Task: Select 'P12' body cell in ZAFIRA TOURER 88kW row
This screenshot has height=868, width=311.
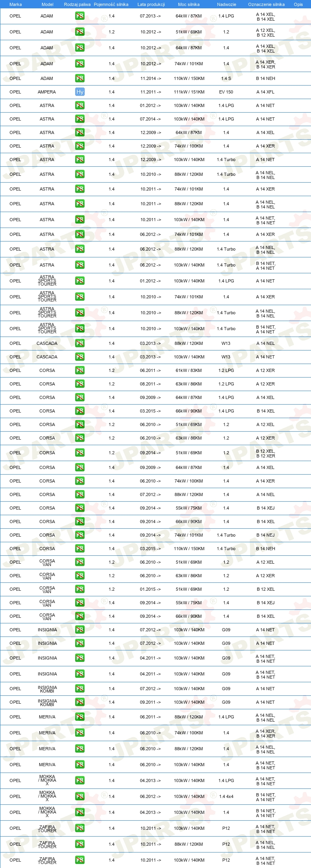Action: point(226,844)
